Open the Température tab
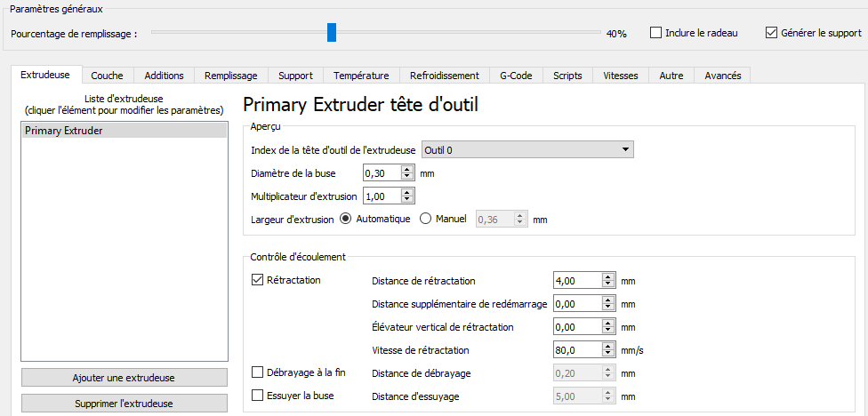 point(361,76)
